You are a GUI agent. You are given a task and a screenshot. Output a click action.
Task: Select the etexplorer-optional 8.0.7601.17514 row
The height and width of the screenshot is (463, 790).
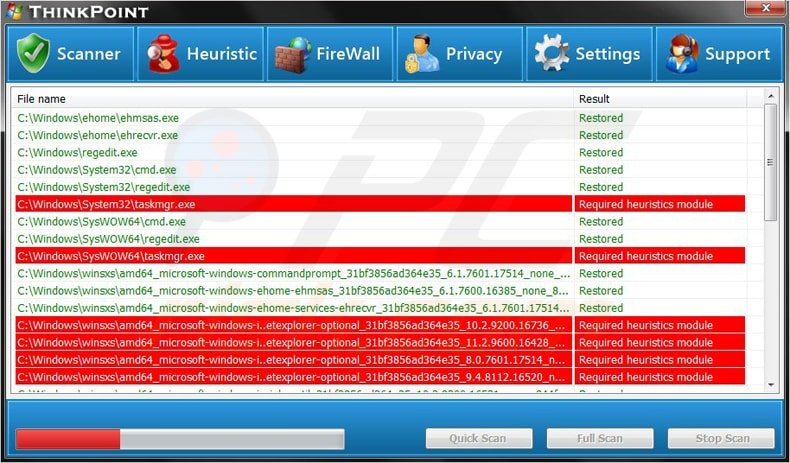pos(380,360)
